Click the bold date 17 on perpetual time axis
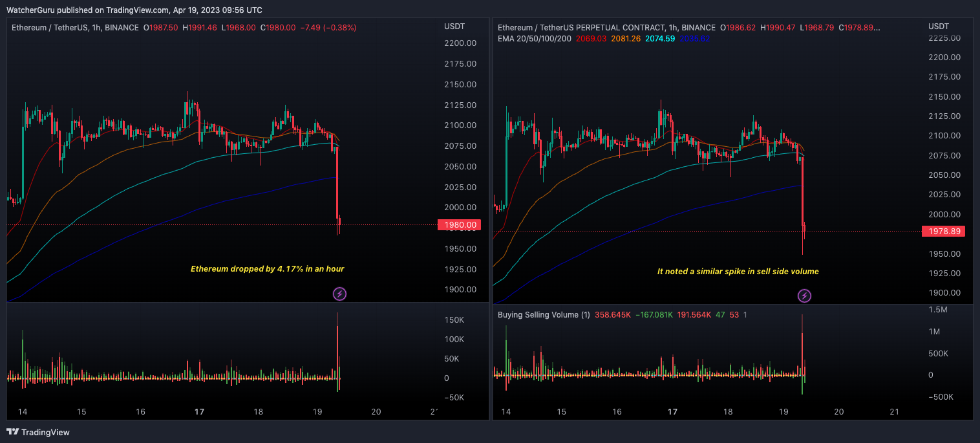The height and width of the screenshot is (443, 980). tap(672, 411)
